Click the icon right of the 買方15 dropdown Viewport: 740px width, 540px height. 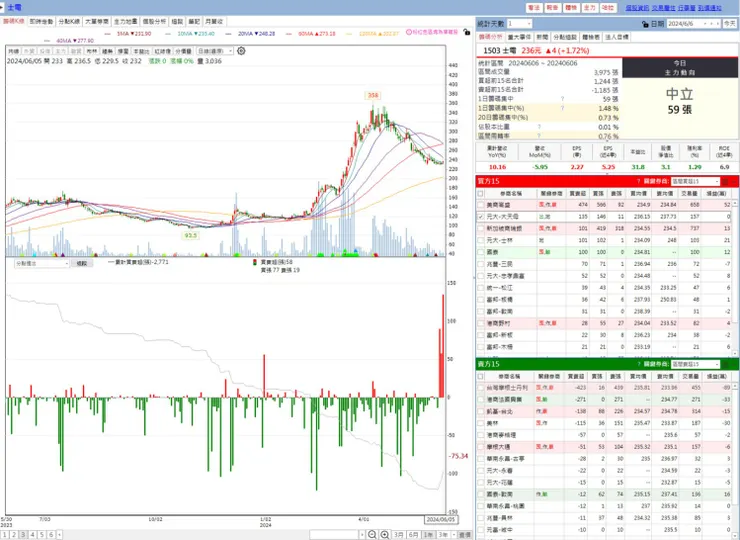(726, 181)
